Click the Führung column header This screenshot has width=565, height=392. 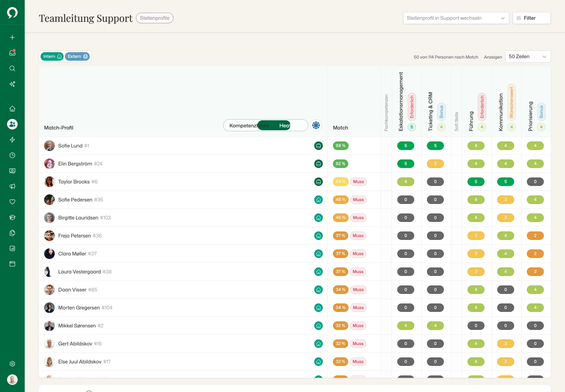471,121
